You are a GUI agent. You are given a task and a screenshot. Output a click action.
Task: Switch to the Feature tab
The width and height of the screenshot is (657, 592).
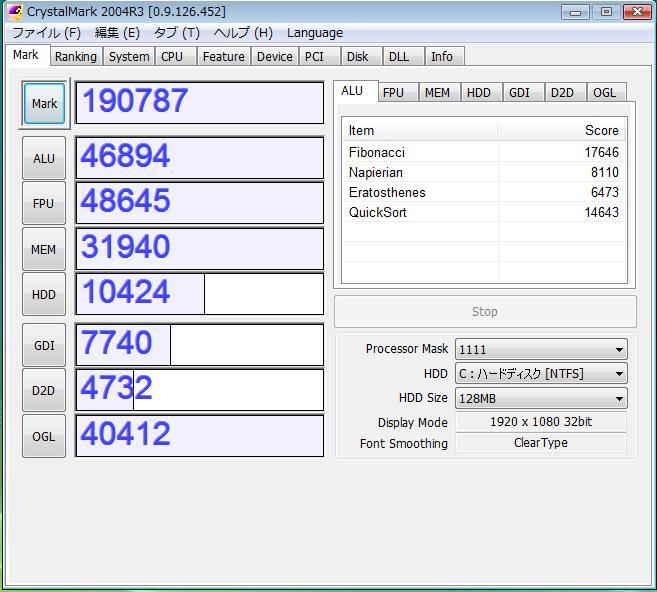click(x=224, y=56)
